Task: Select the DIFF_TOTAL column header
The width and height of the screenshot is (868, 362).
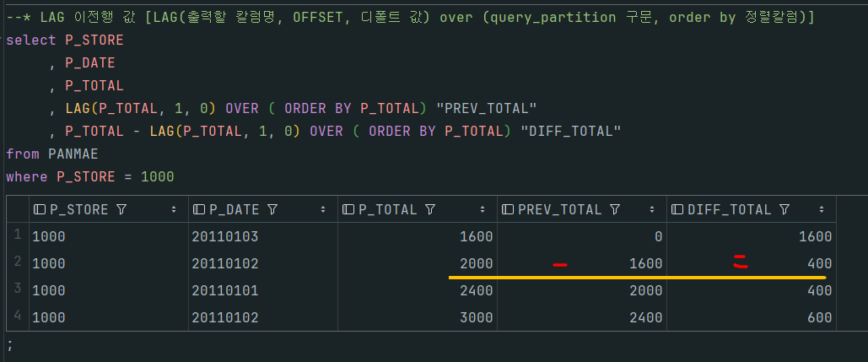Action: click(x=752, y=209)
